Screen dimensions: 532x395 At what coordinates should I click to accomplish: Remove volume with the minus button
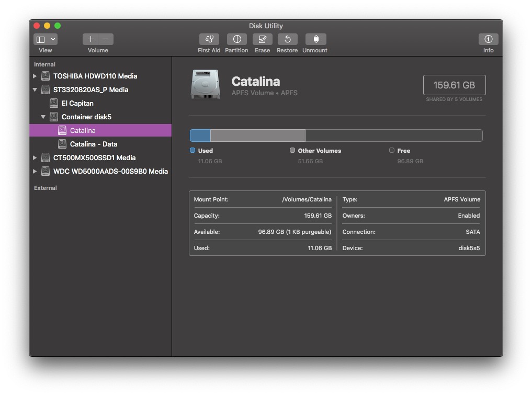click(x=106, y=39)
